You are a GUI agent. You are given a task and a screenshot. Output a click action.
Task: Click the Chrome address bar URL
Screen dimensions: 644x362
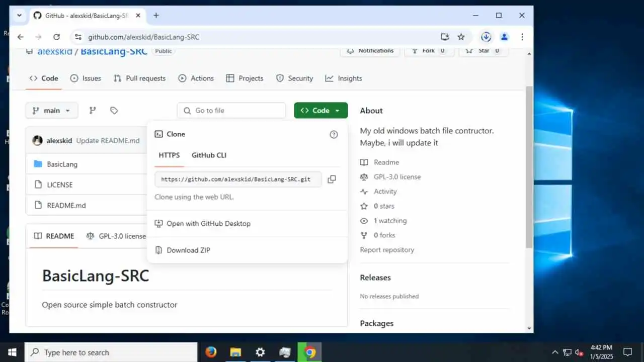coord(143,37)
